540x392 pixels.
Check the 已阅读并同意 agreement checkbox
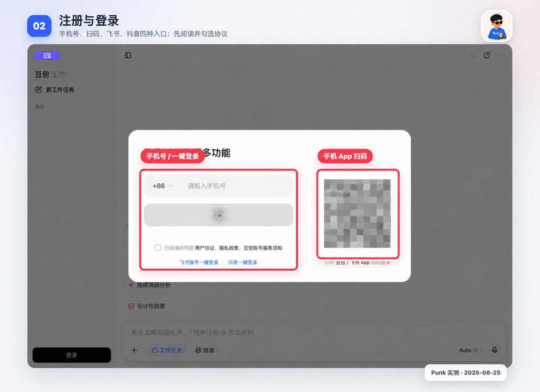click(x=158, y=248)
